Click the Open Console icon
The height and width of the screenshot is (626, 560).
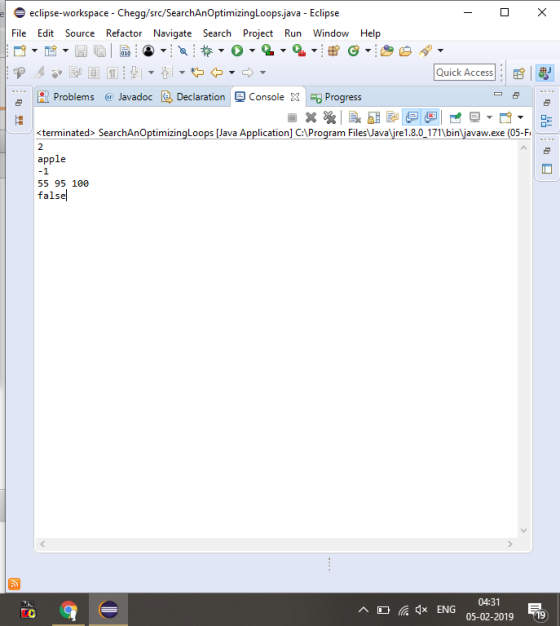click(505, 117)
